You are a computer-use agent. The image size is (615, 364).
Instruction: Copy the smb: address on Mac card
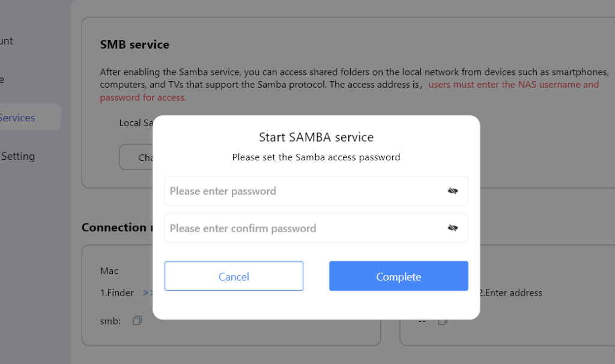(x=137, y=321)
